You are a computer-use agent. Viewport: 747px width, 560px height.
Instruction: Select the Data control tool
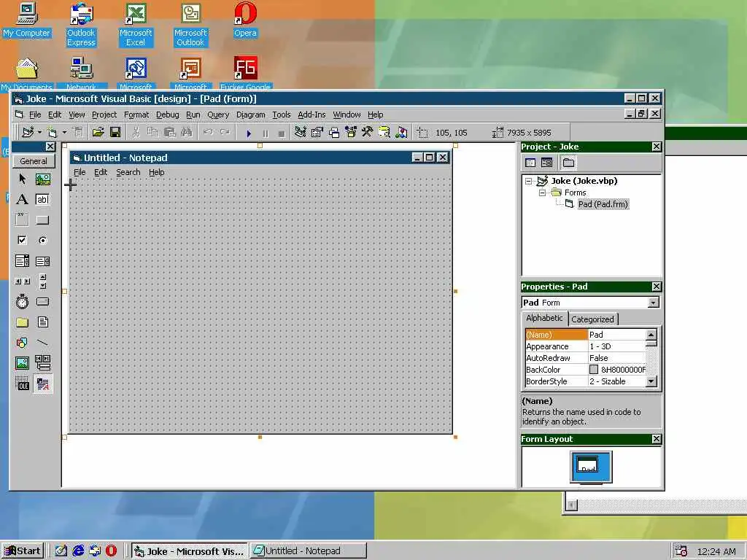pos(43,363)
